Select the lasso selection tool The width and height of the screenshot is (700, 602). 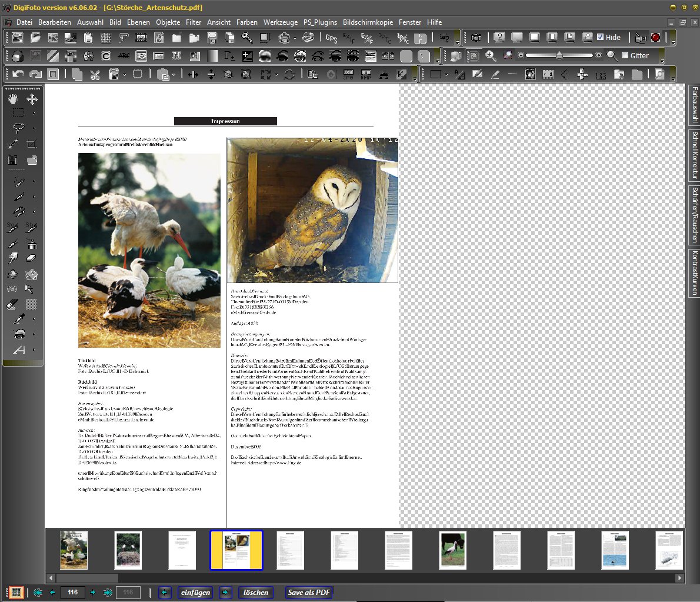[x=18, y=128]
